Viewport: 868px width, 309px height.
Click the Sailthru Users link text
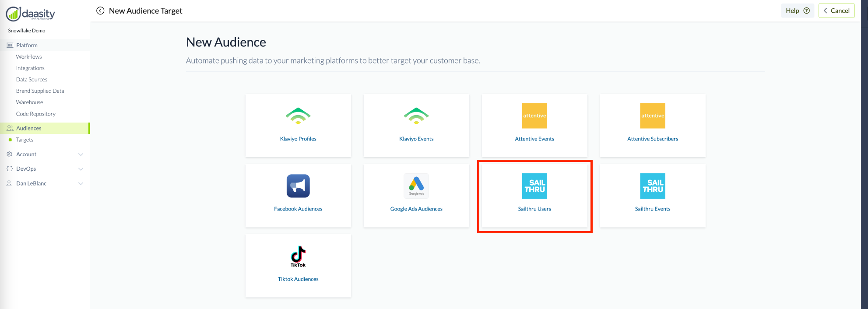[x=534, y=209]
